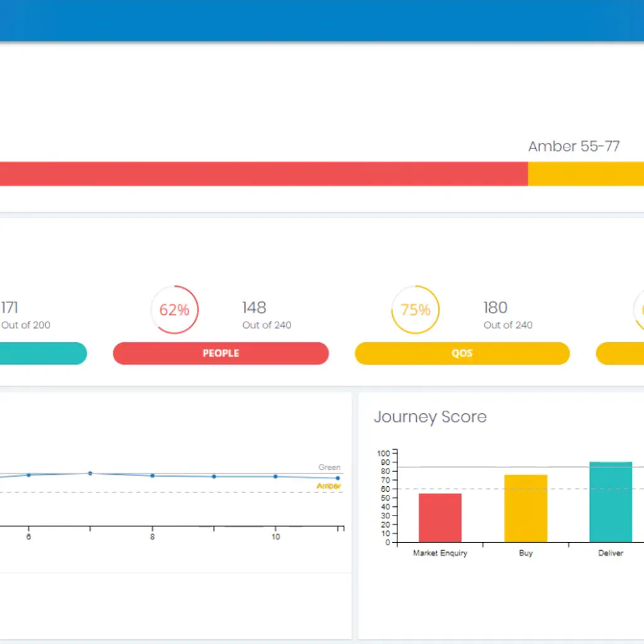Click the Green threshold label on line chart
The height and width of the screenshot is (644, 644).
pos(329,467)
